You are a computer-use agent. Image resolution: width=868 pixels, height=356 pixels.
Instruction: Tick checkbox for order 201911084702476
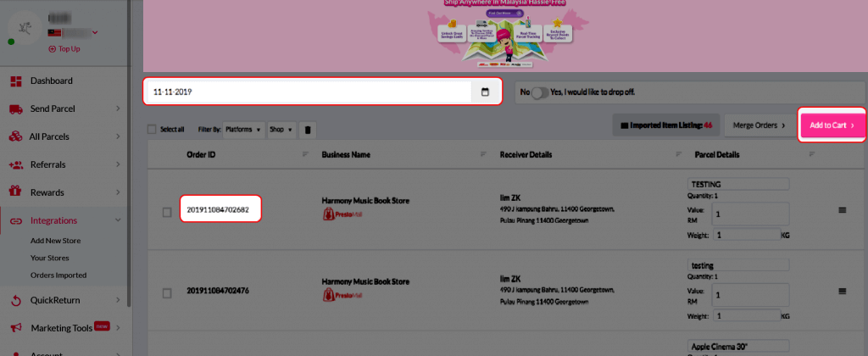point(167,293)
